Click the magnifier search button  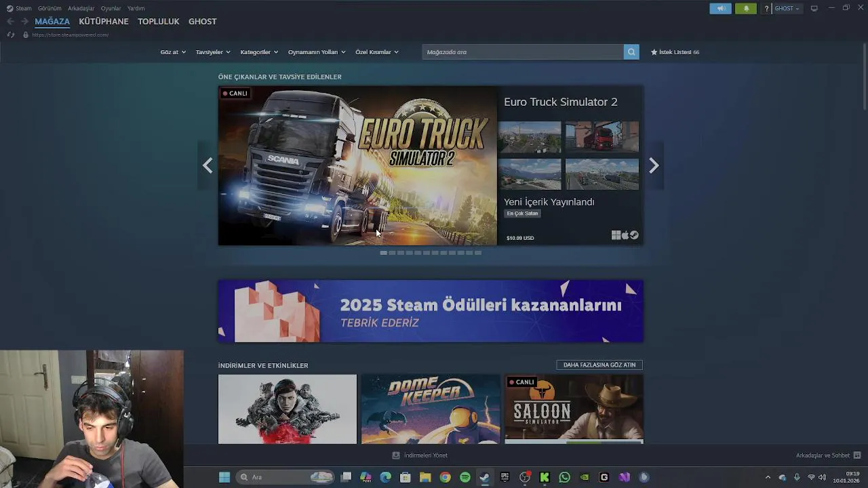631,52
